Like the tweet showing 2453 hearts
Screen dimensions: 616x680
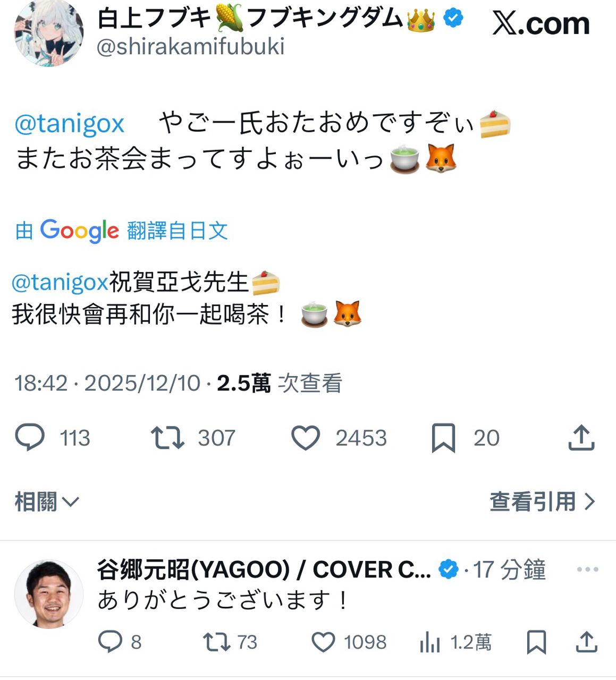click(306, 438)
